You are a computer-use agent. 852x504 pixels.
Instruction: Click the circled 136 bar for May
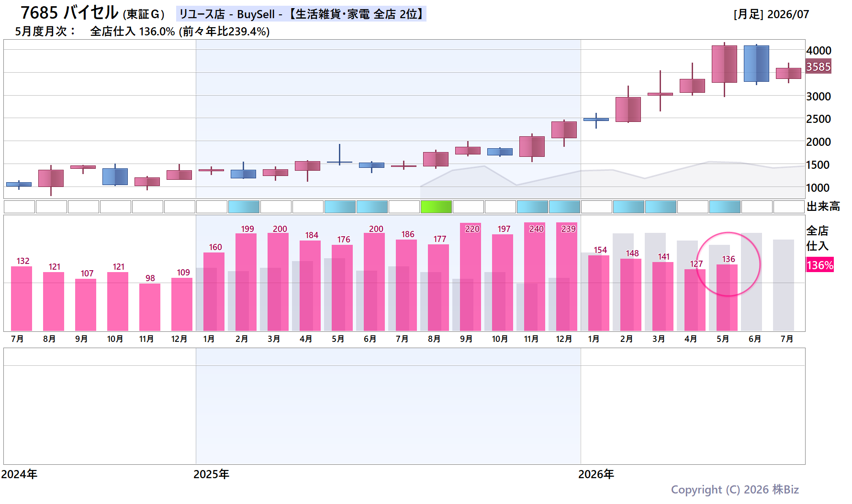[727, 297]
